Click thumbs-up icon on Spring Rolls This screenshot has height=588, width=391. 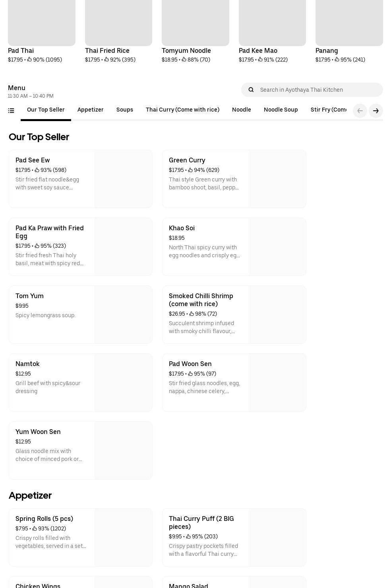pos(35,529)
